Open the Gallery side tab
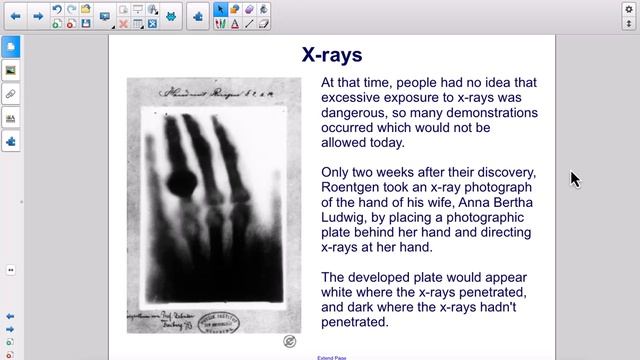The image size is (640, 360). pyautogui.click(x=11, y=70)
